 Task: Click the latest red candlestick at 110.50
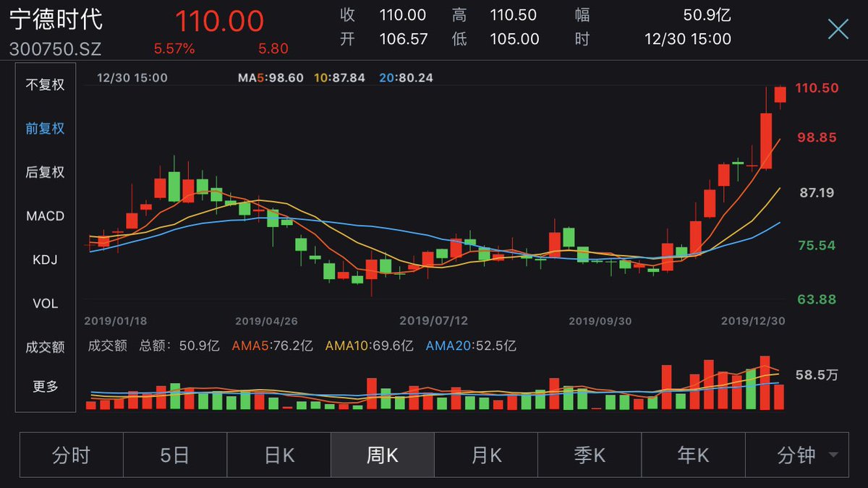click(x=780, y=95)
